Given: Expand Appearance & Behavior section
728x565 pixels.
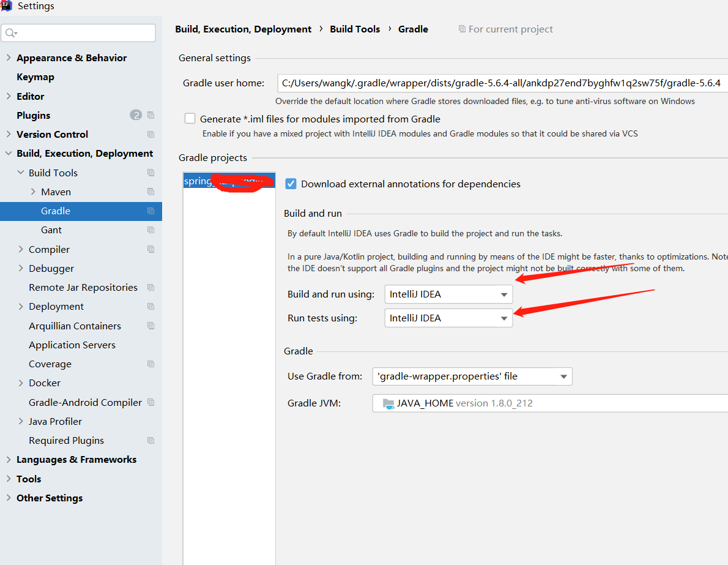Looking at the screenshot, I should [9, 58].
